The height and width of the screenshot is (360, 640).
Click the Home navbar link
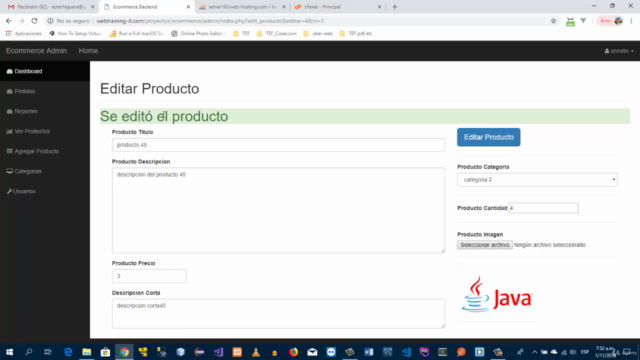coord(88,51)
